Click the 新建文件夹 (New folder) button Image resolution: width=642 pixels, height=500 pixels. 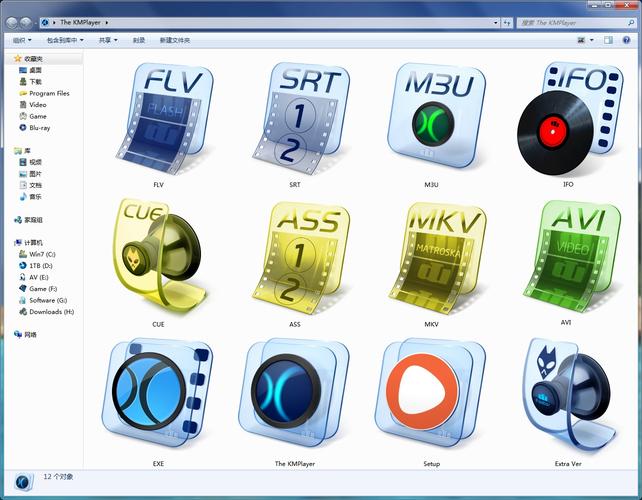(x=175, y=40)
